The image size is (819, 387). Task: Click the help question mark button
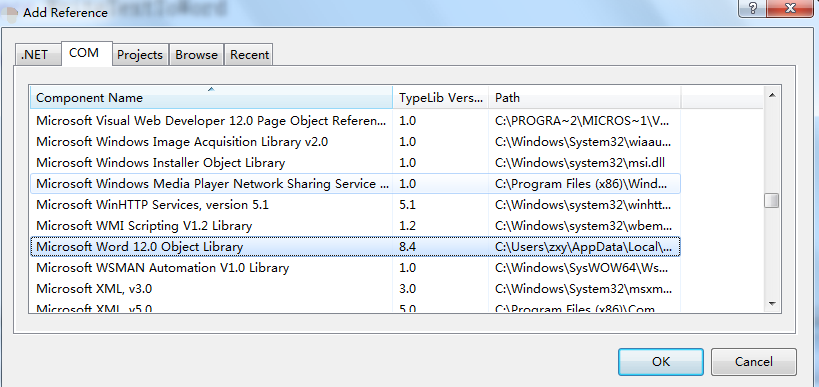(x=754, y=7)
